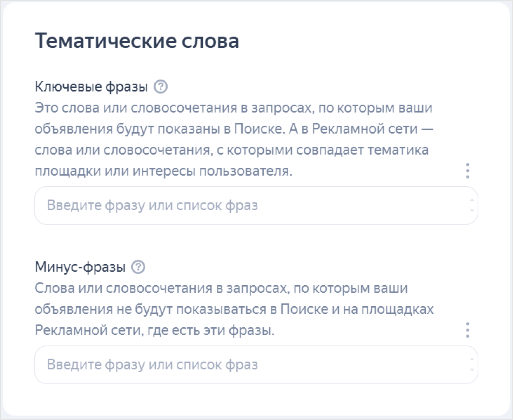Click the up arrow in key phrases field
The image size is (513, 420).
[472, 200]
